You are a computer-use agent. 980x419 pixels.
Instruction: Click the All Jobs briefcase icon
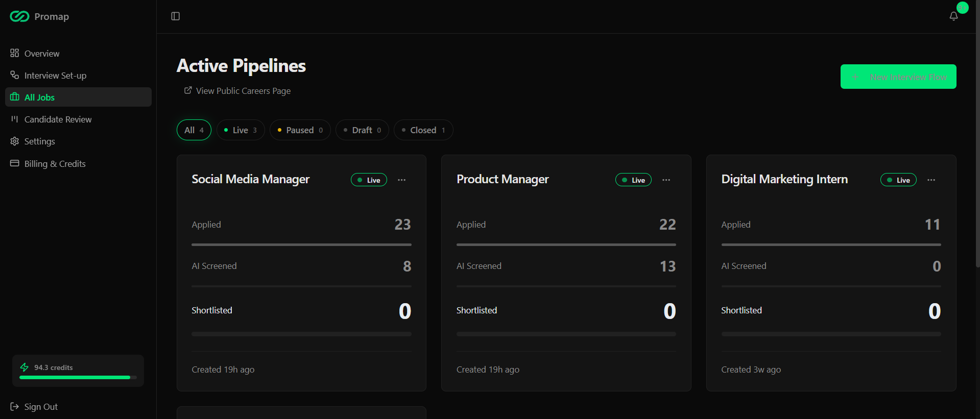(15, 97)
